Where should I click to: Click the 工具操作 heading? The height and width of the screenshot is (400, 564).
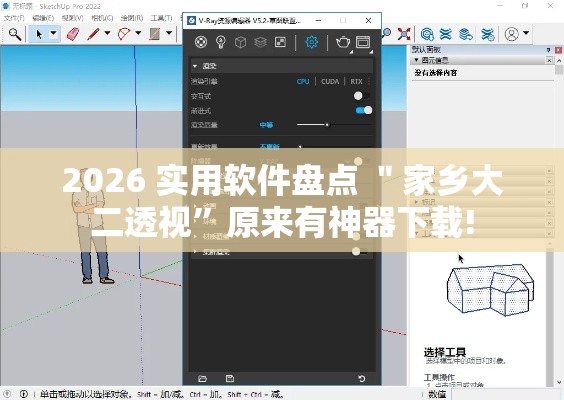[439, 377]
